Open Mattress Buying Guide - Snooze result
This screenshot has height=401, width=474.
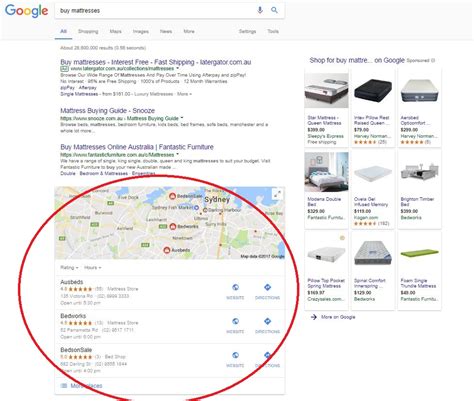tap(107, 111)
